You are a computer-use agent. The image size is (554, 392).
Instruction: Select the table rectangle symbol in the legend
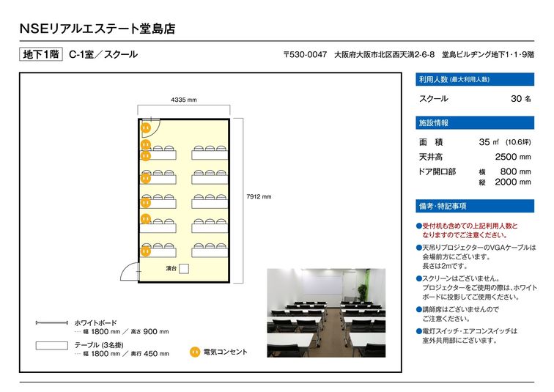51,345
